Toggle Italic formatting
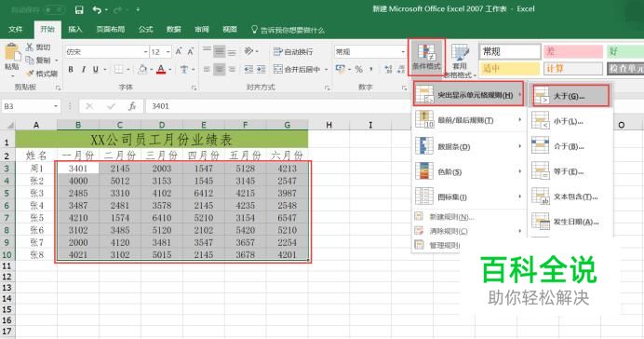This screenshot has height=339, width=644. click(x=84, y=70)
